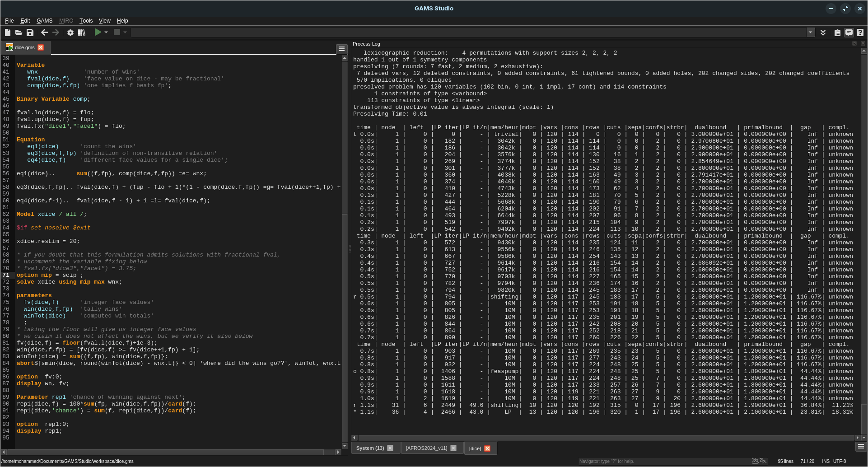
Task: Expand the run options dropdown arrow
Action: tap(106, 32)
